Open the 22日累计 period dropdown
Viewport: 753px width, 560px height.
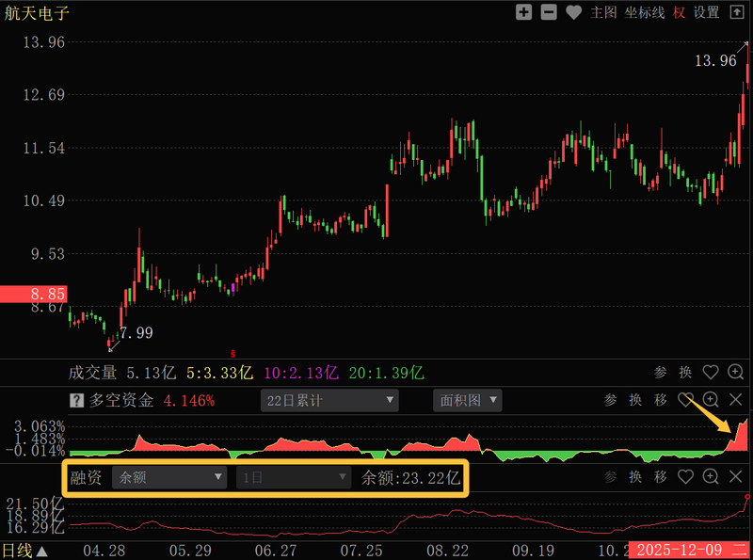tap(329, 400)
